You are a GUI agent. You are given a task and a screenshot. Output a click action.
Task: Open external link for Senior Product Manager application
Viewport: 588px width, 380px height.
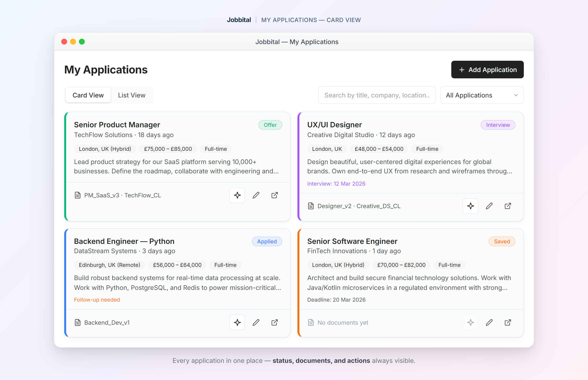tap(274, 195)
